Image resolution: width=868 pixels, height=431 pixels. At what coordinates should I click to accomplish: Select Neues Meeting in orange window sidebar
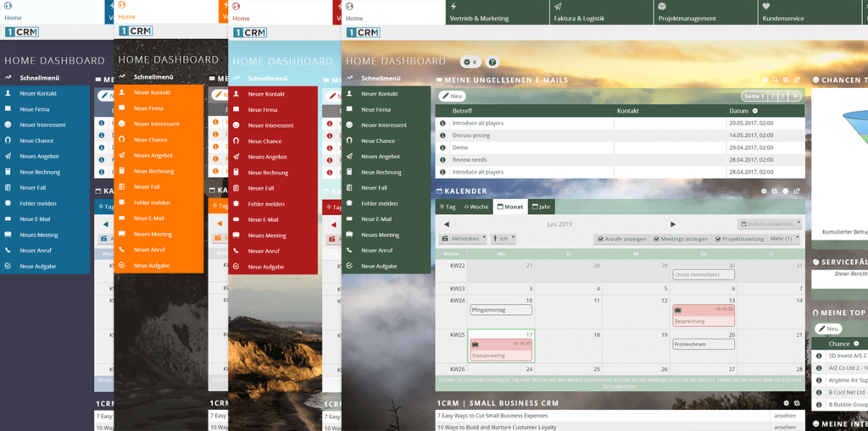[159, 234]
